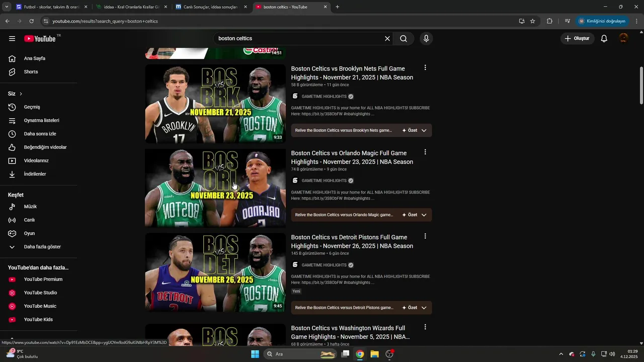Switch to the iddaa - Kral Oranlarla tab
The width and height of the screenshot is (644, 362).
click(x=131, y=7)
